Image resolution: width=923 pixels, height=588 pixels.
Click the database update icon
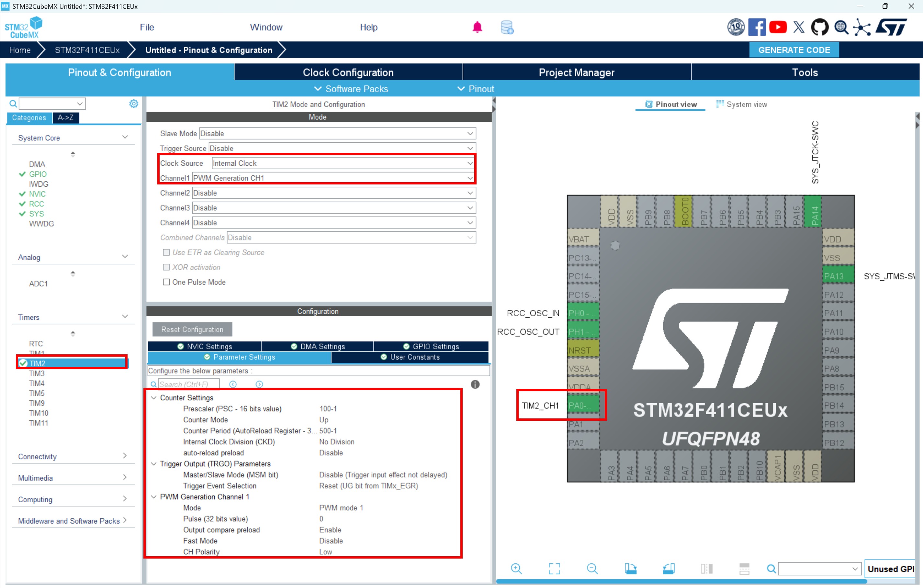507,27
